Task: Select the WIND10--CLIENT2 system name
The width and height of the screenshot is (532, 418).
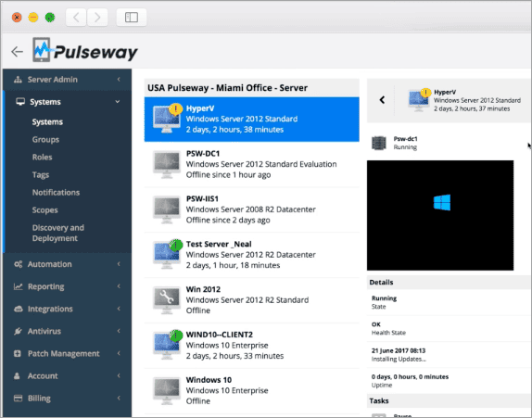Action: coord(219,335)
